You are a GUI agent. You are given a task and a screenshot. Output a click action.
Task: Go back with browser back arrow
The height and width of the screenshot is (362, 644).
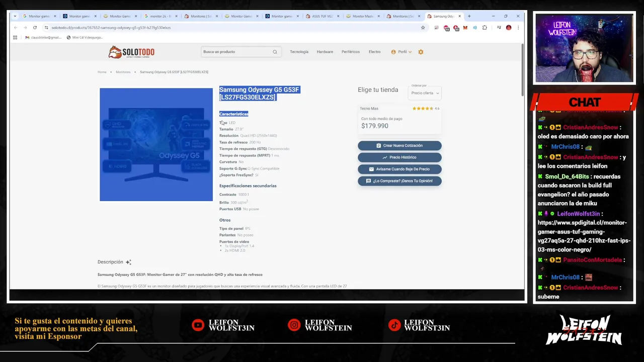16,28
